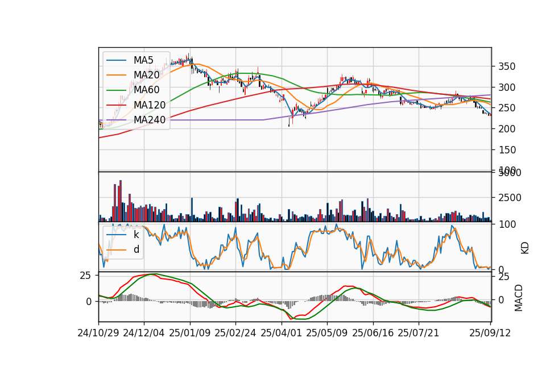Click the 25/02/24 date label

tap(235, 333)
